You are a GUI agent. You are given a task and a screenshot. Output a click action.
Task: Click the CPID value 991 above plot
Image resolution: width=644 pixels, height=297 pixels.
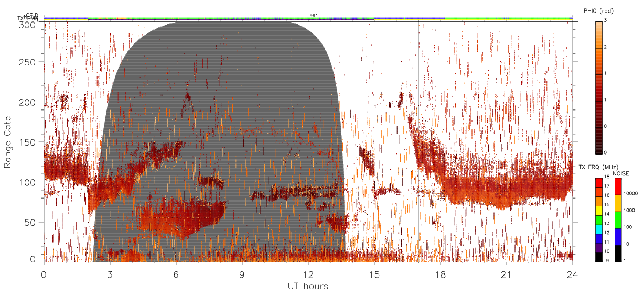(313, 15)
